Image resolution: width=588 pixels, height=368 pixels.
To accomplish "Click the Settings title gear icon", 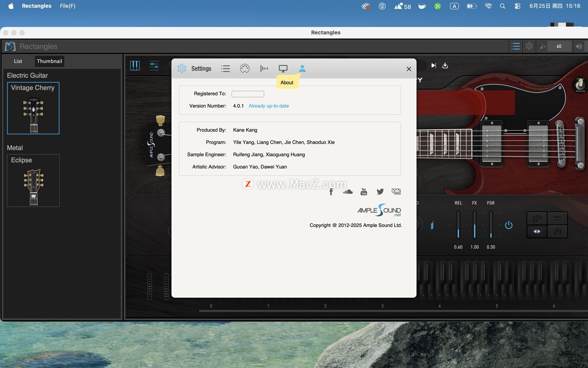I will click(182, 68).
